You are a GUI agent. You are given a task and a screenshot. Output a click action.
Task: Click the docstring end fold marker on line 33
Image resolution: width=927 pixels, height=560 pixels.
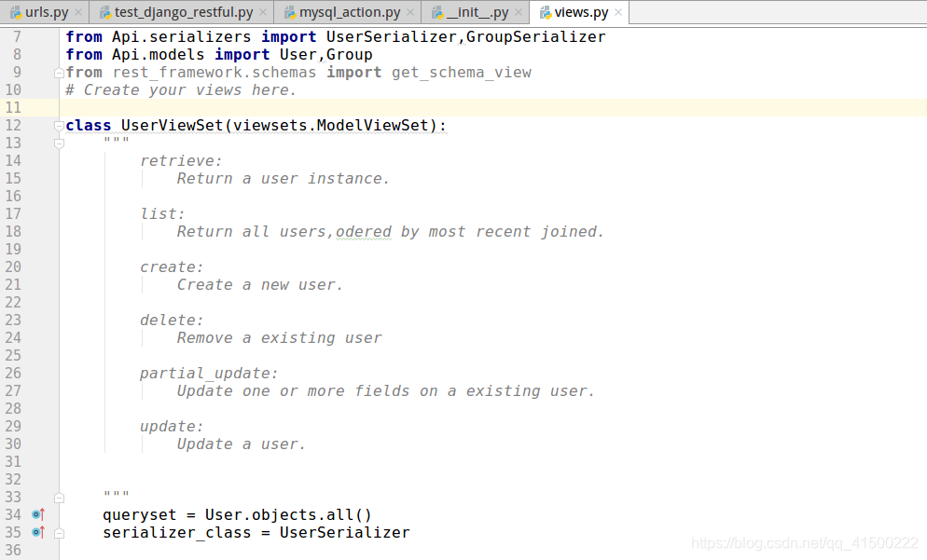pyautogui.click(x=59, y=498)
